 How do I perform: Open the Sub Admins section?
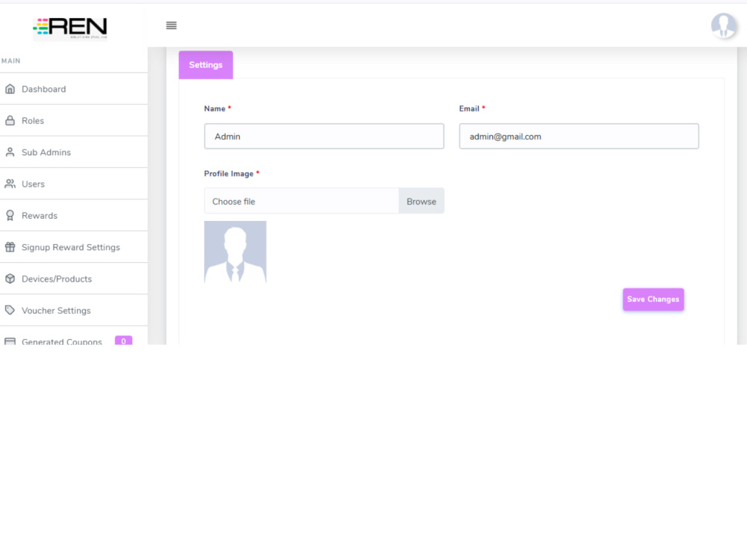74,152
